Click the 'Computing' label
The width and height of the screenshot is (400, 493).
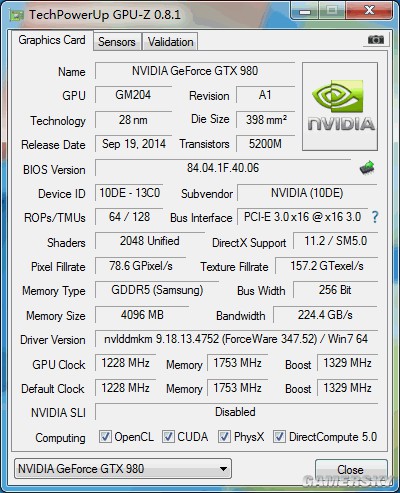[x=60, y=438]
